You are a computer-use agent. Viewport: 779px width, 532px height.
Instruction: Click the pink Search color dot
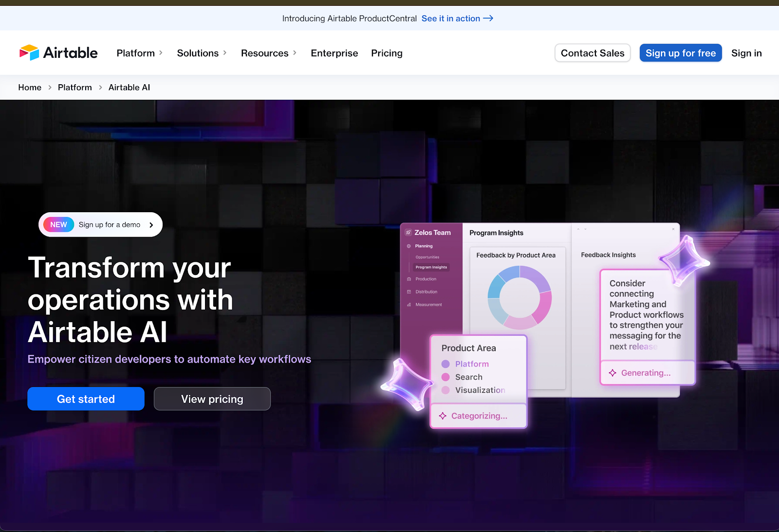pos(445,377)
